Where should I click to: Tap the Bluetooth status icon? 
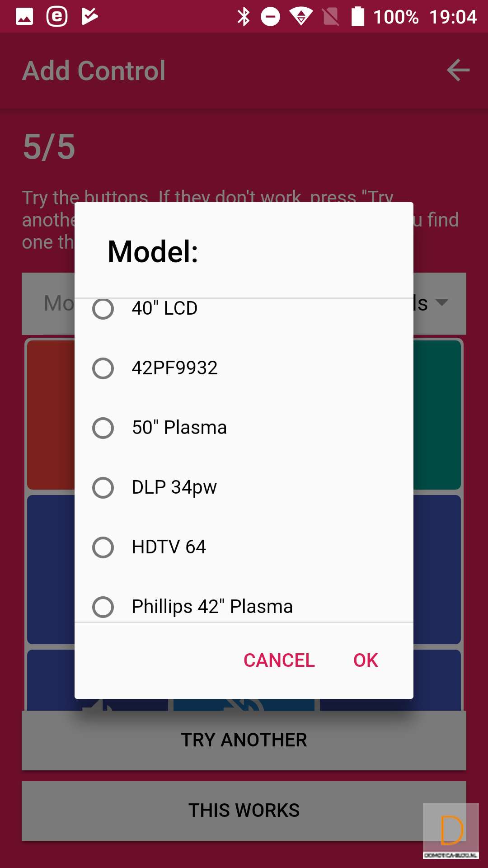pos(244,17)
